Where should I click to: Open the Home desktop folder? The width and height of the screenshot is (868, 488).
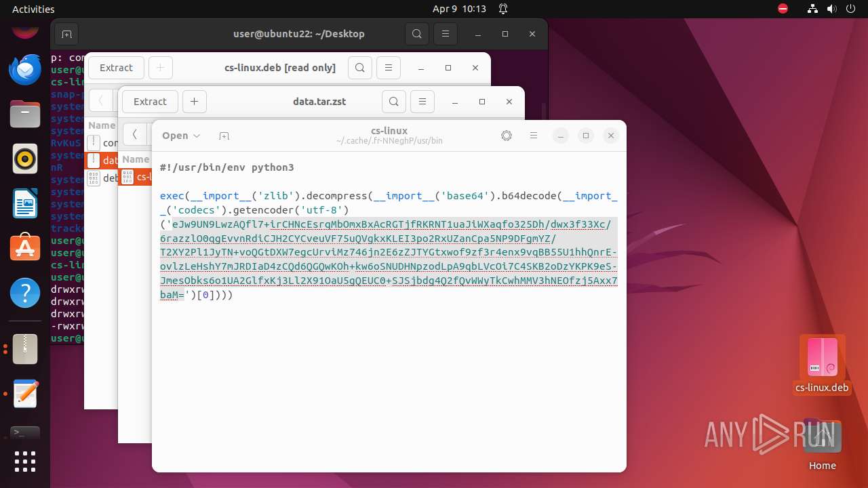click(x=822, y=444)
